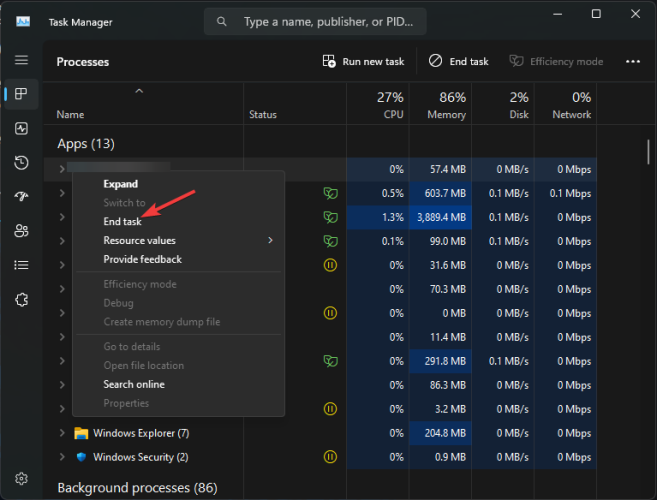This screenshot has height=500, width=657.
Task: Expand the Windows Security (2) group
Action: click(x=62, y=457)
